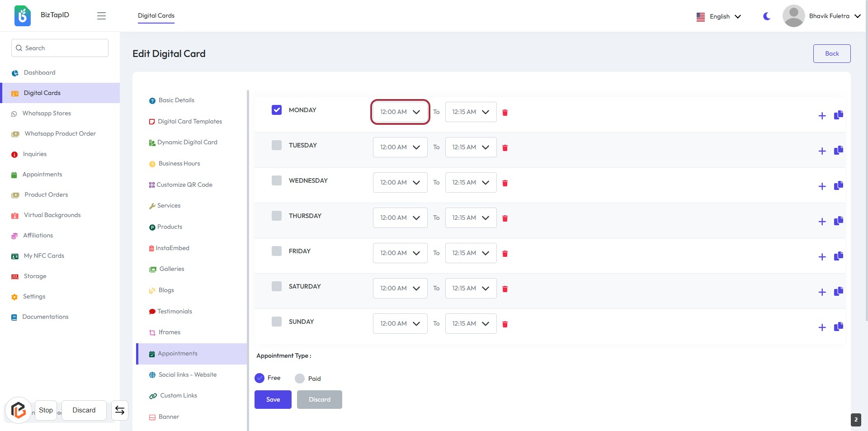Viewport: 868px width, 431px height.
Task: Open Saturday's end time dropdown
Action: 471,288
